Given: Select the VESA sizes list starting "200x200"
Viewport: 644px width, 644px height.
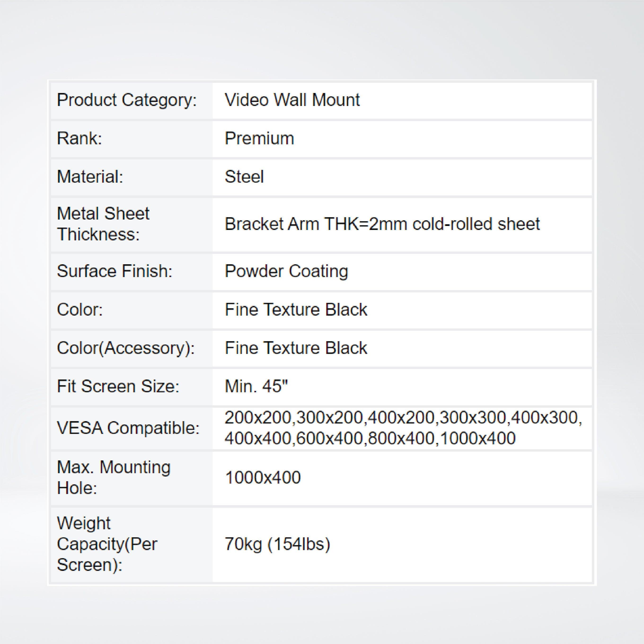Looking at the screenshot, I should click(x=403, y=428).
